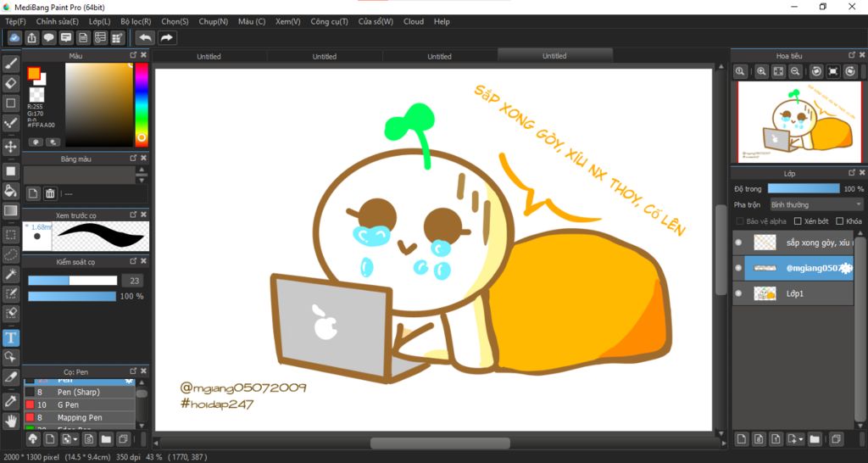Adjust layer Độ trong opacity slider
The image size is (868, 463).
click(804, 189)
